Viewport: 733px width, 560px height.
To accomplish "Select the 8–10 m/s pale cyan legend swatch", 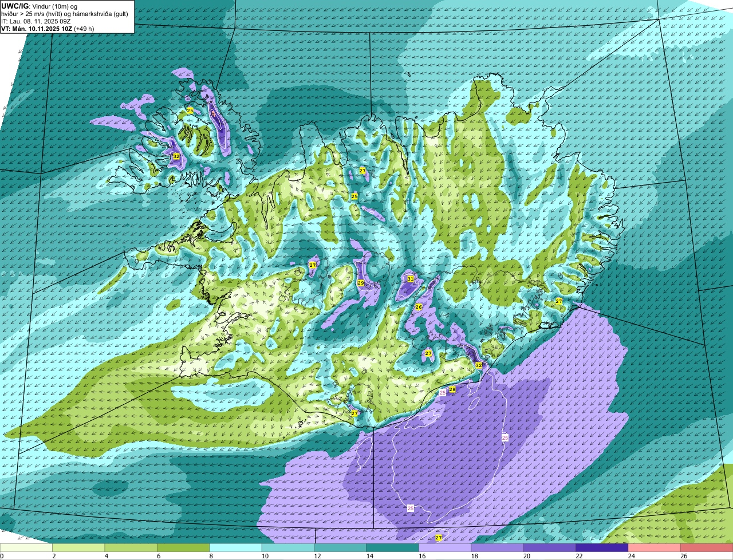I will [236, 548].
